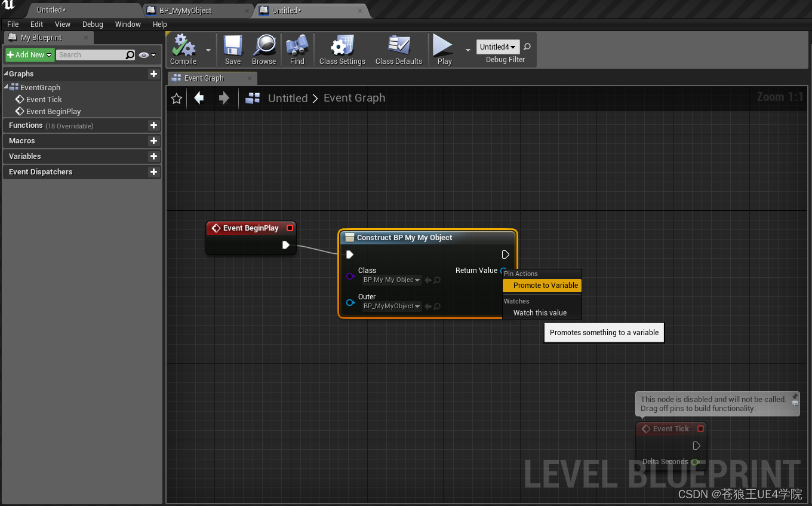Click the bookmark star icon

(176, 98)
